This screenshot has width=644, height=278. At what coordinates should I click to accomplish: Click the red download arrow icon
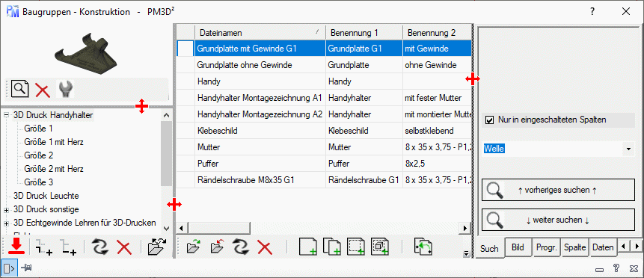click(x=17, y=247)
